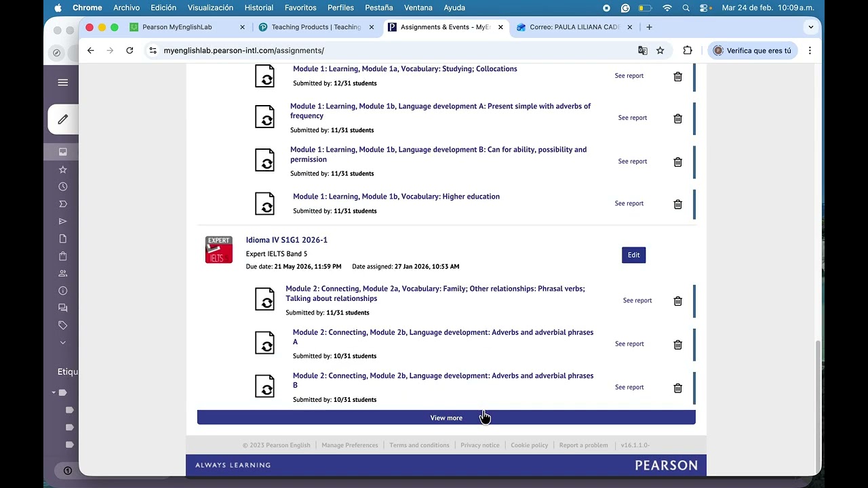Viewport: 868px width, 488px height.
Task: Open the Idioma IV S1G1 2026-1 course title
Action: click(x=287, y=240)
